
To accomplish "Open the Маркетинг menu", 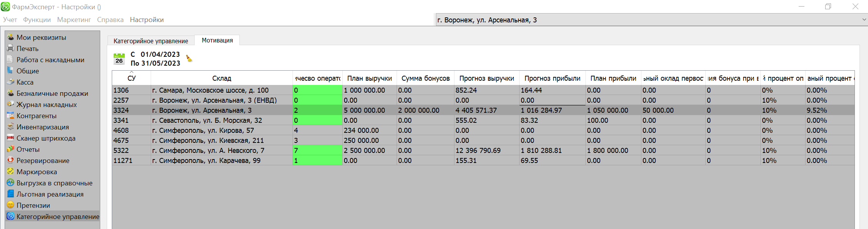I will point(74,20).
